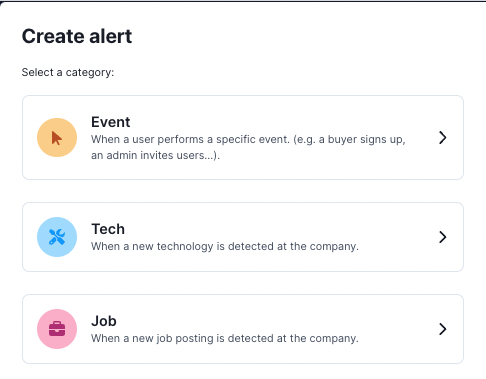Click the pink briefcase Job icon
The image size is (486, 379).
pos(57,329)
